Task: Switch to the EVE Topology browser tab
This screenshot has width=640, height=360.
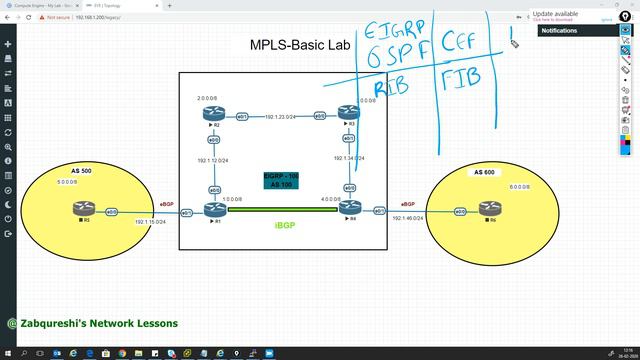Action: [x=122, y=6]
